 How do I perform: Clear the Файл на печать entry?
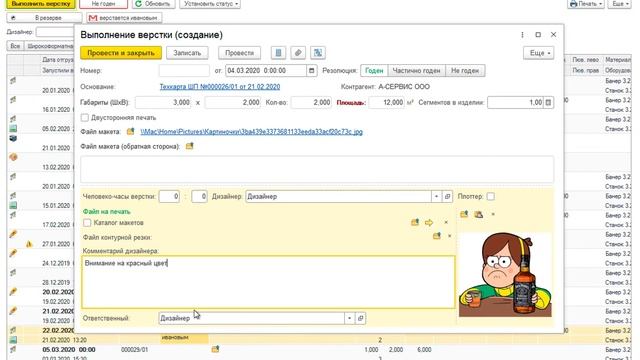[x=446, y=222]
